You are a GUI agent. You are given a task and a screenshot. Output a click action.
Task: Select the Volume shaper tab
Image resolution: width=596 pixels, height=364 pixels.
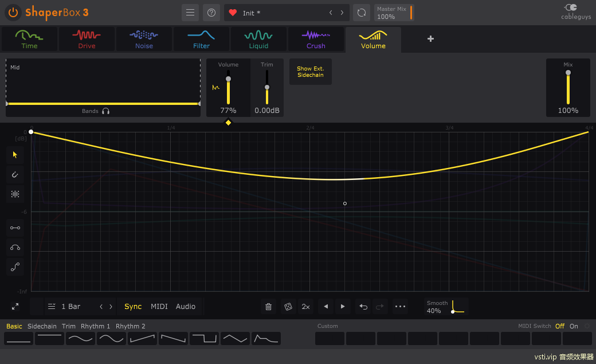coord(373,40)
